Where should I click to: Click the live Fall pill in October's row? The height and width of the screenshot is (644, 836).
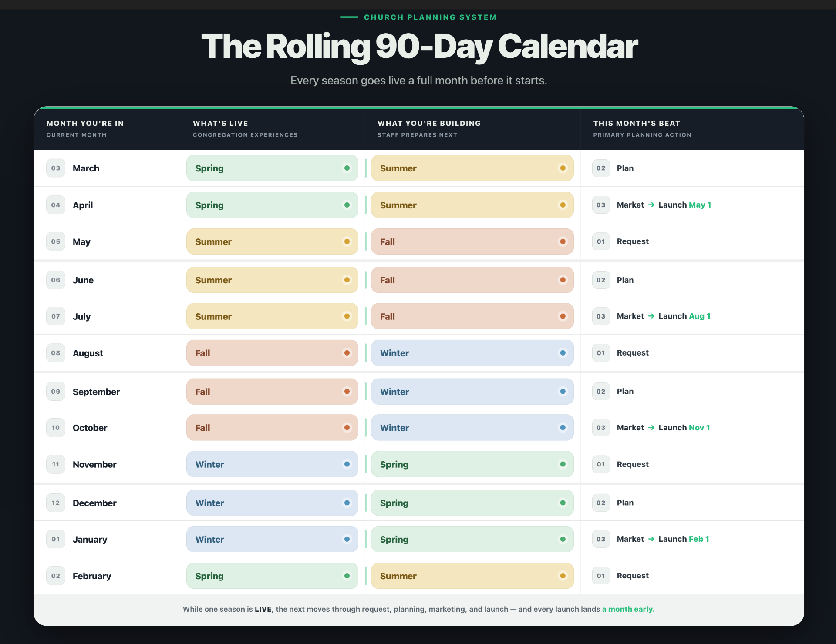(272, 428)
